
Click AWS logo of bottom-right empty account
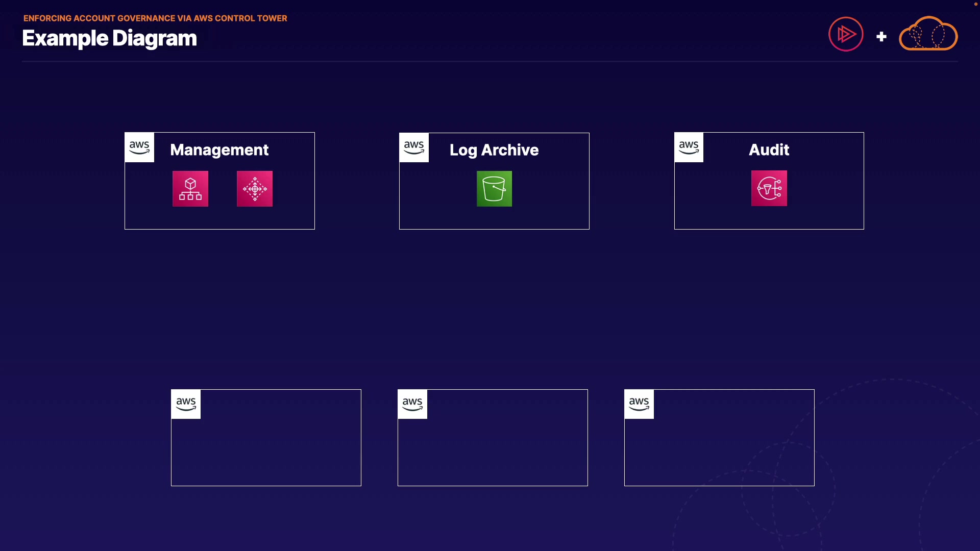639,404
